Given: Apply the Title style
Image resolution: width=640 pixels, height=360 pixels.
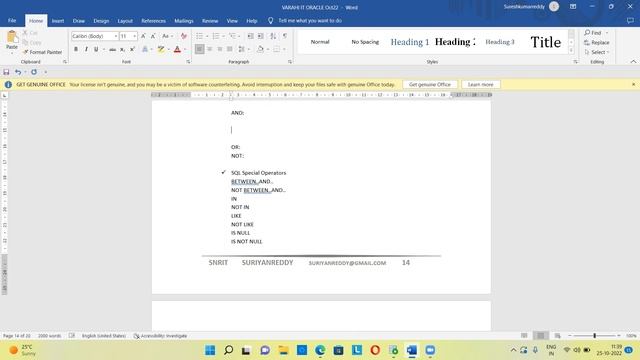Looking at the screenshot, I should pos(545,42).
